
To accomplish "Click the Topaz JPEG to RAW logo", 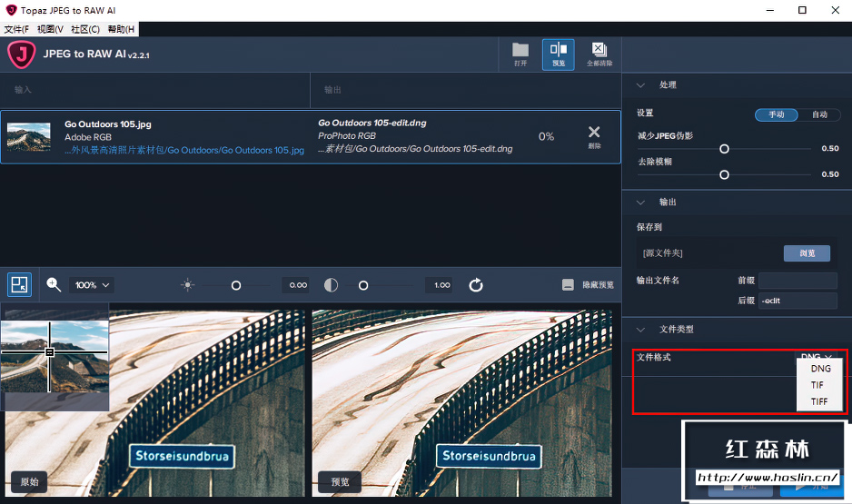I will point(21,54).
